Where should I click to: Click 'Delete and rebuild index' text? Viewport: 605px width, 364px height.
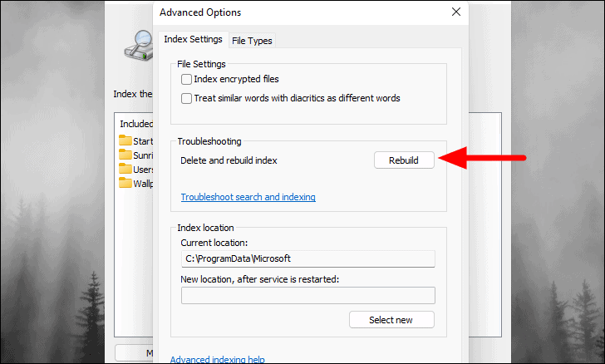click(229, 160)
